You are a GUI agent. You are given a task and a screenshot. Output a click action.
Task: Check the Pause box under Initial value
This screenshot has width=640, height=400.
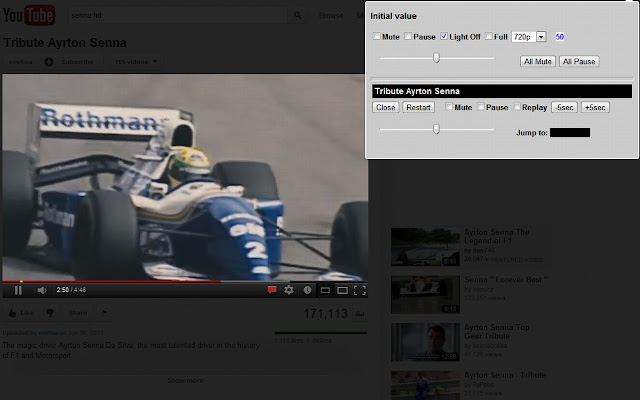point(408,36)
